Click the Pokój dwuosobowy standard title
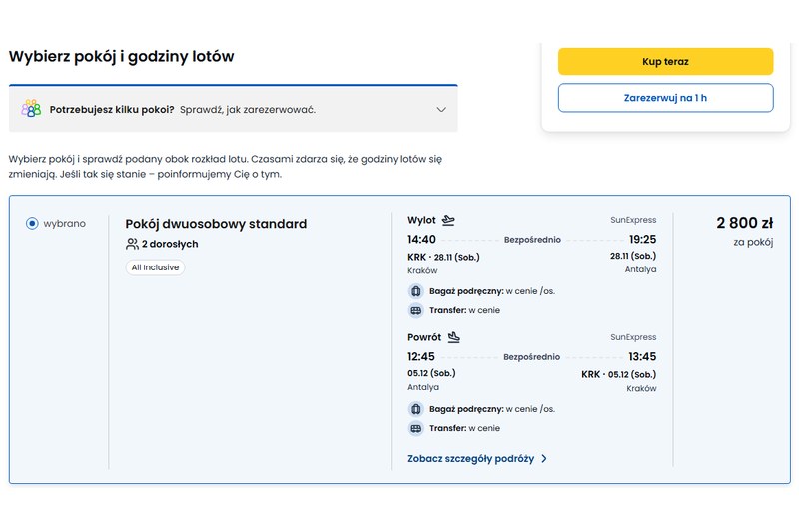Viewport: 799px width, 532px height. coord(216,224)
